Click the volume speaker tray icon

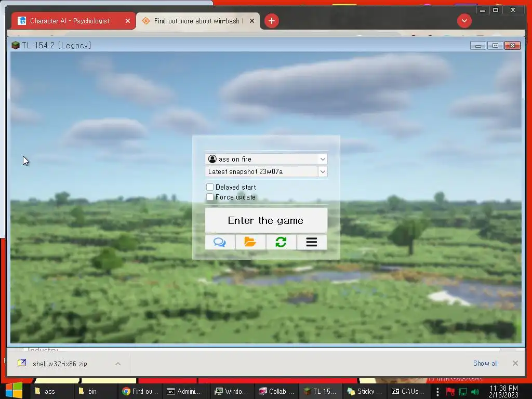(x=475, y=392)
